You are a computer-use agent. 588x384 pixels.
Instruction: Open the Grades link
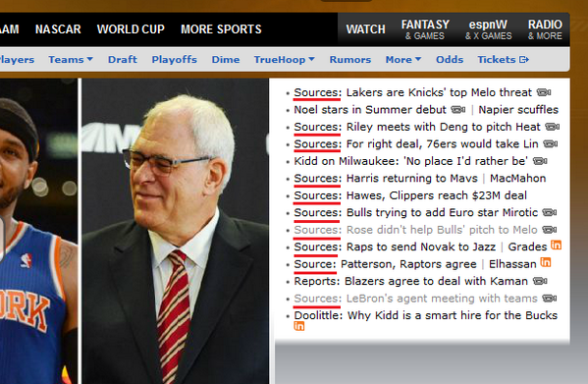point(527,247)
